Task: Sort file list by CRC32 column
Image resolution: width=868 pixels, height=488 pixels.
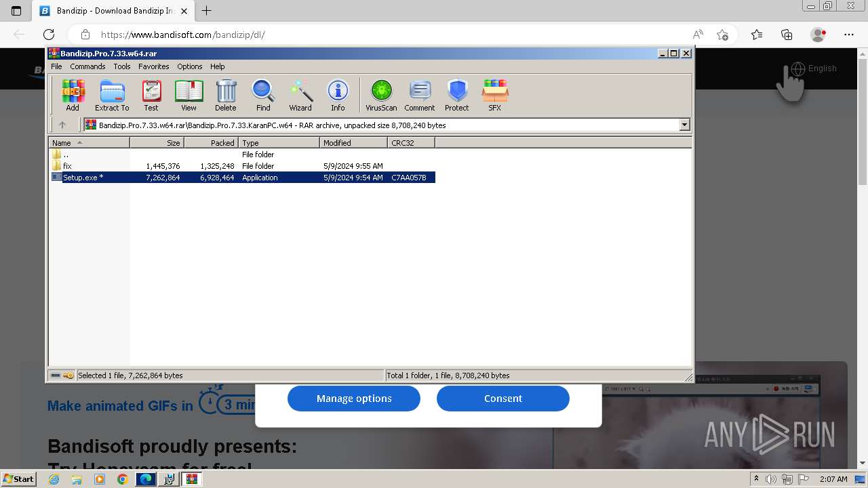Action: (x=411, y=143)
